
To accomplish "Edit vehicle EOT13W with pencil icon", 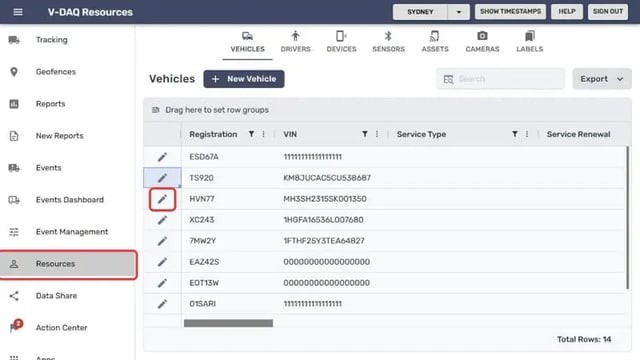I will click(162, 283).
